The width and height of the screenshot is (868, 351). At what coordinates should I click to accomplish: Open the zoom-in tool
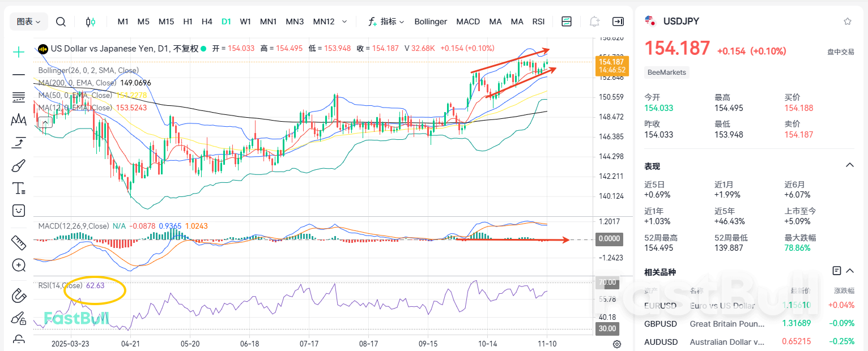tap(18, 265)
